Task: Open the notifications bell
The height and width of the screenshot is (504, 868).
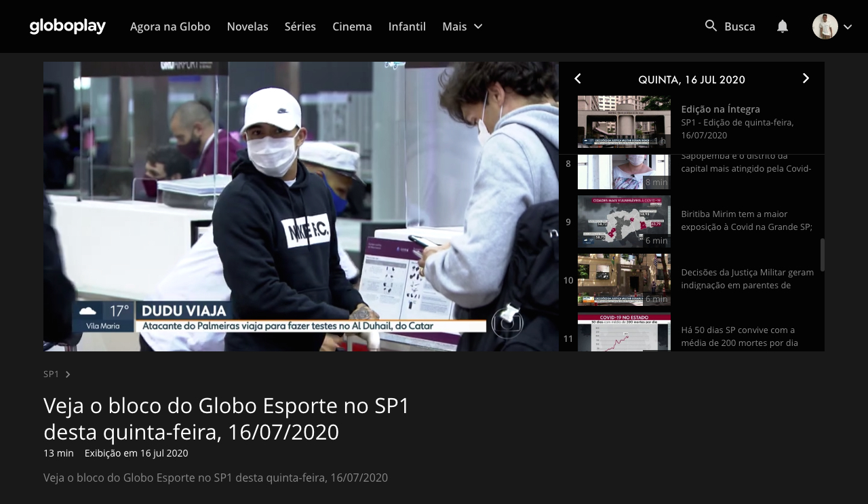Action: (x=783, y=26)
